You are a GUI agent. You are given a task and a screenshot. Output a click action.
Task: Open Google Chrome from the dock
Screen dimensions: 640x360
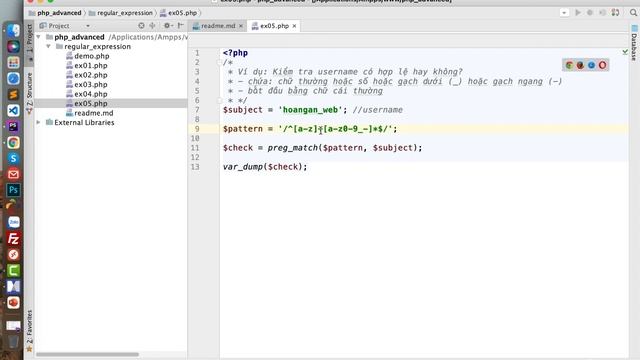pos(13,142)
